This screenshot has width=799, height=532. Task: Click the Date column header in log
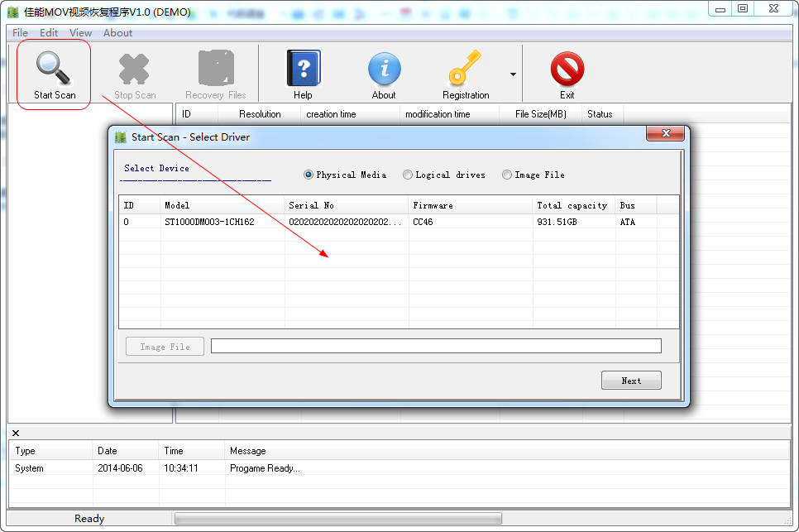click(126, 451)
